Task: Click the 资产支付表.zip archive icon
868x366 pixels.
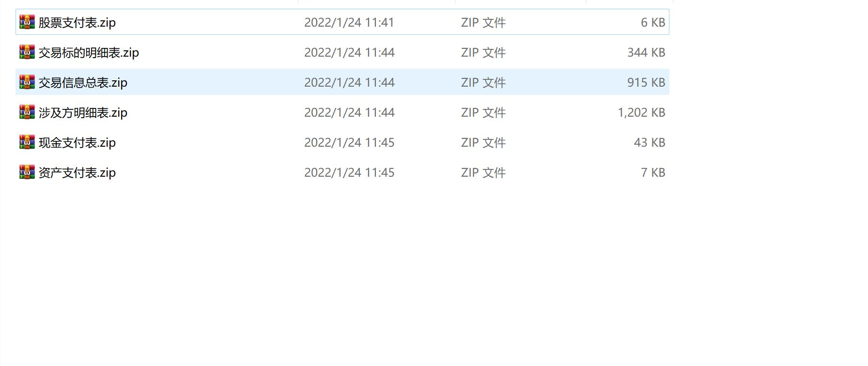Action: (x=27, y=172)
